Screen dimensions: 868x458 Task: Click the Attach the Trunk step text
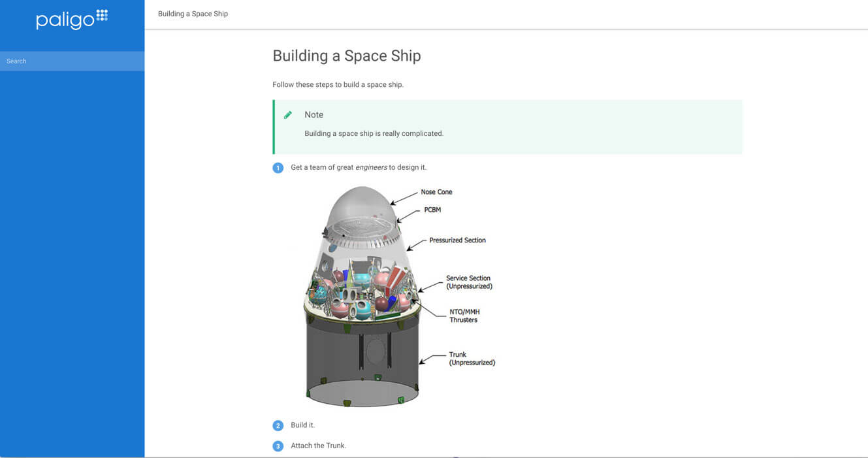pyautogui.click(x=319, y=446)
